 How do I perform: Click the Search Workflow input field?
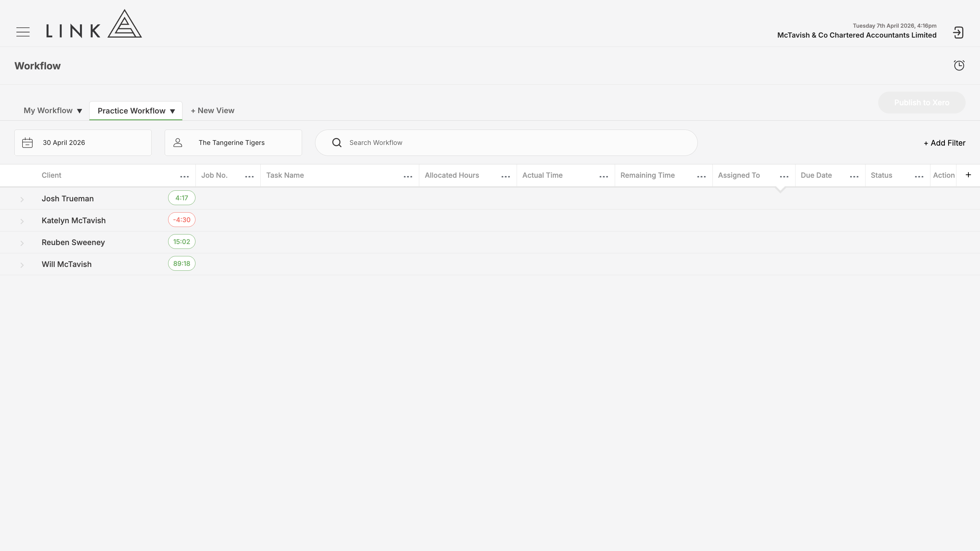tap(506, 143)
